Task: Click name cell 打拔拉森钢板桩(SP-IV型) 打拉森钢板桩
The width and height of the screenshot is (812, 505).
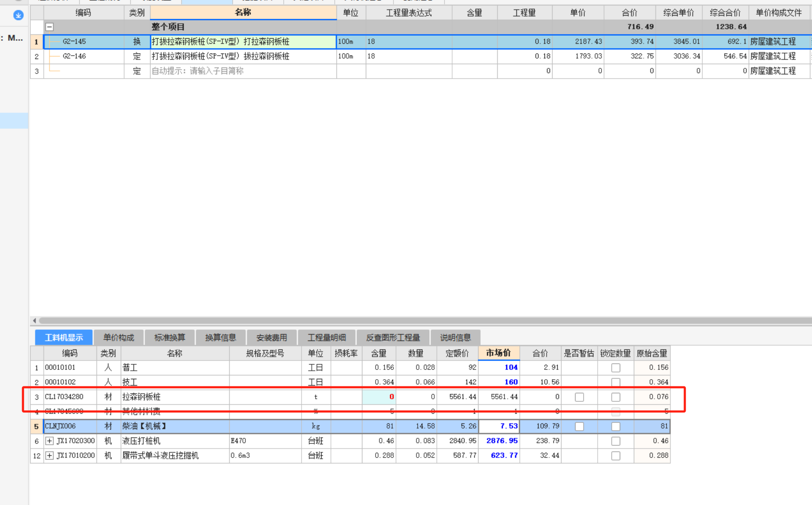Action: pyautogui.click(x=243, y=42)
